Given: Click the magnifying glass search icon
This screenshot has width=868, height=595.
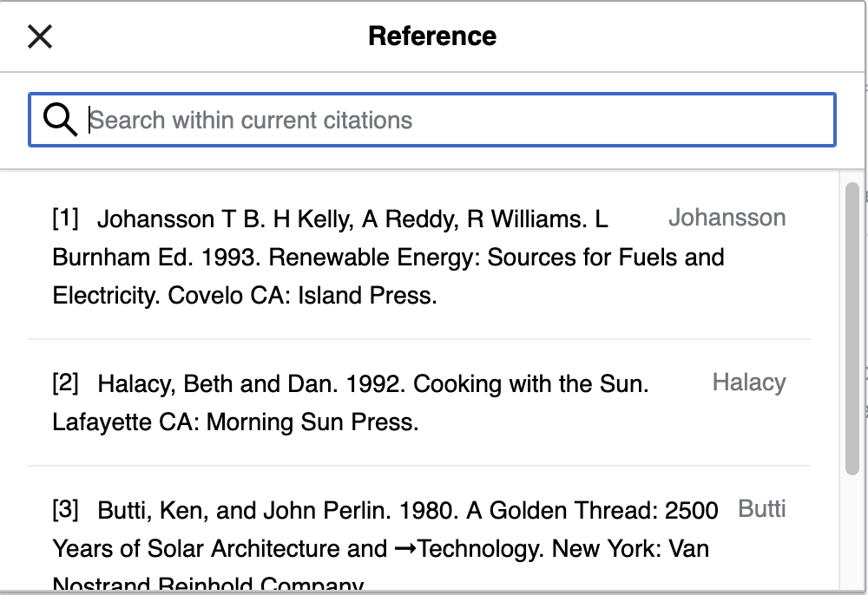Looking at the screenshot, I should click(60, 120).
